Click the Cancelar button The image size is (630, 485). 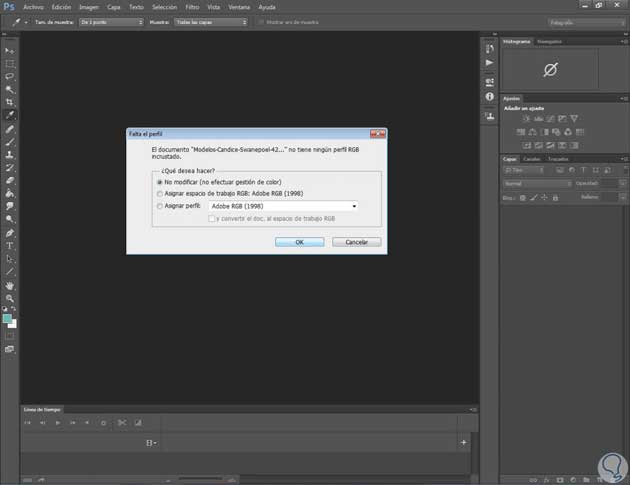click(x=356, y=242)
